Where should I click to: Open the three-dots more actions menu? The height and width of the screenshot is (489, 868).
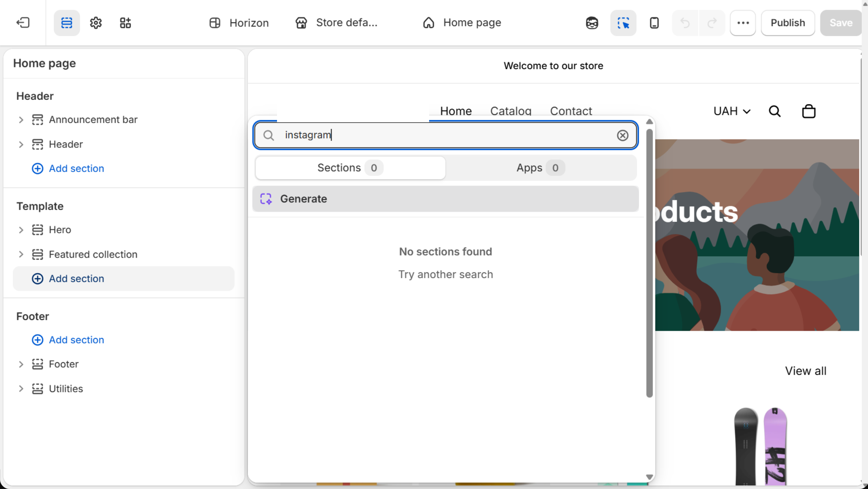[x=743, y=23]
